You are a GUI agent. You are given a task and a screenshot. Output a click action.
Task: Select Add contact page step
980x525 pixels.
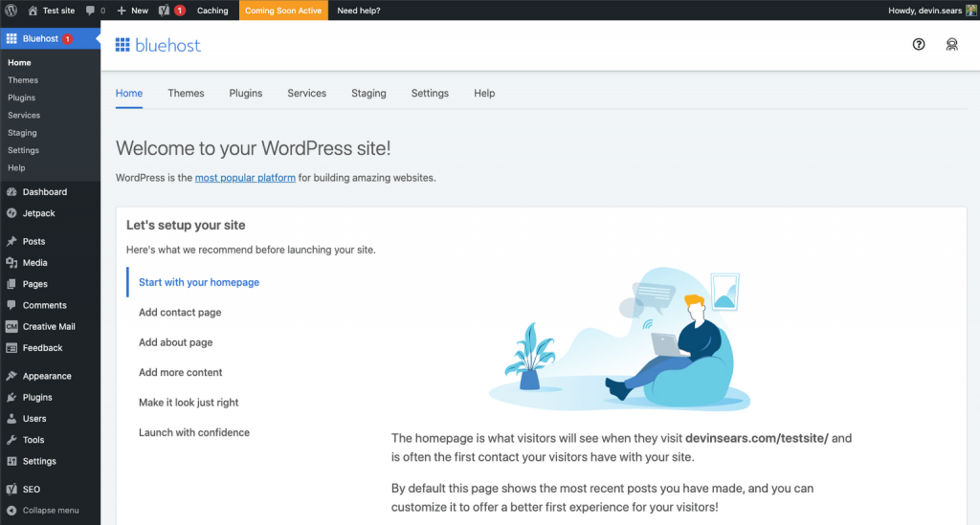click(x=180, y=312)
